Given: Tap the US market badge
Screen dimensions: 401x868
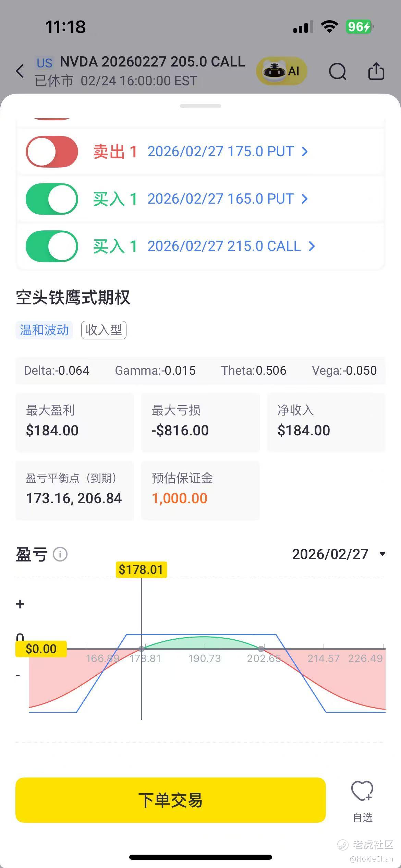Looking at the screenshot, I should (45, 63).
